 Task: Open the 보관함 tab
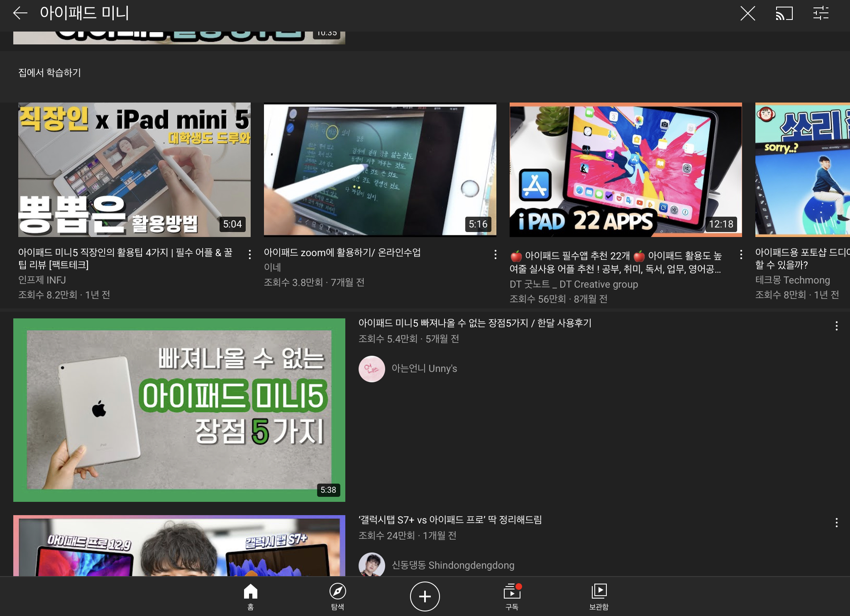point(599,597)
